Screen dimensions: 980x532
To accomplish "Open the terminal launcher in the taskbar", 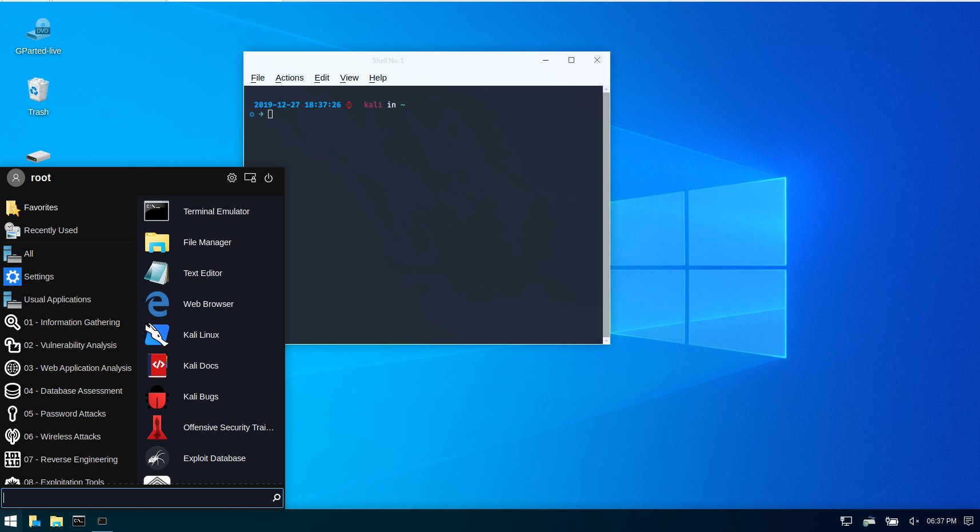I will click(x=79, y=521).
